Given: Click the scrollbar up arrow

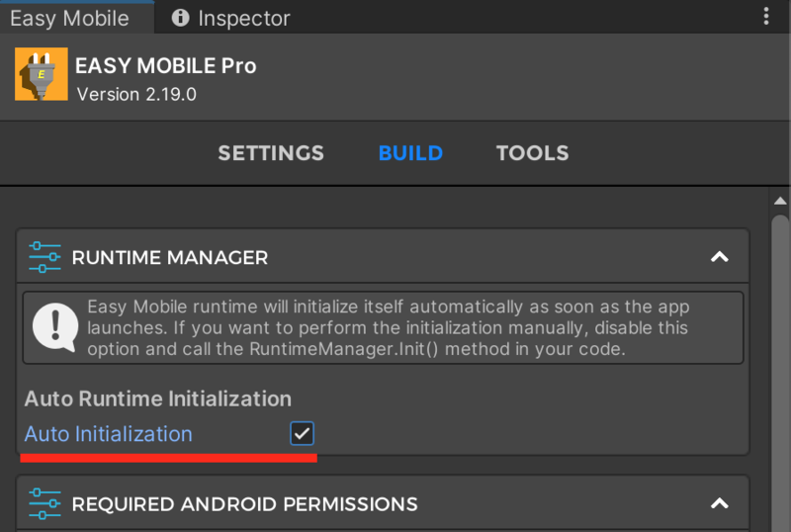Looking at the screenshot, I should (x=780, y=201).
